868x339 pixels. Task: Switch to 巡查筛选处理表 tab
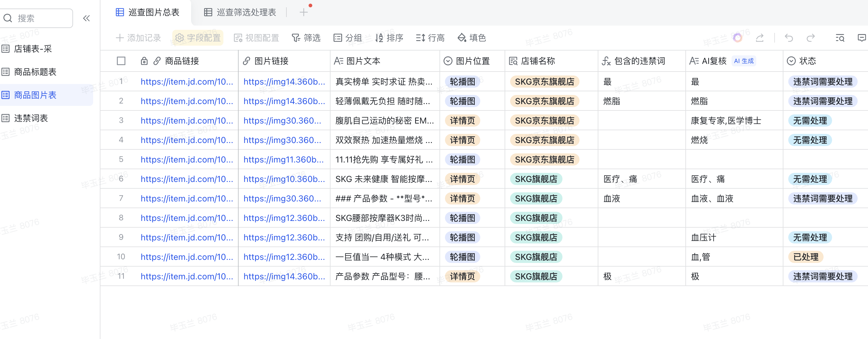click(240, 12)
